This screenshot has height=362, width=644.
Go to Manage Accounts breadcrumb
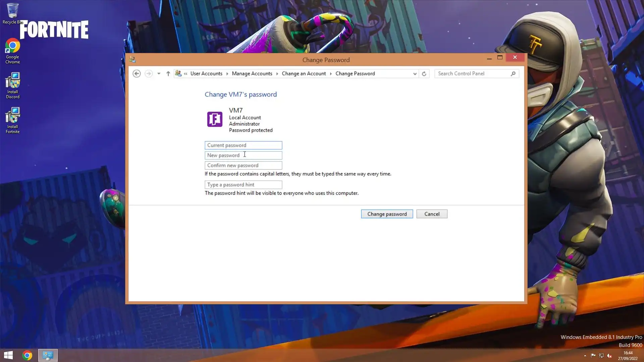(x=252, y=73)
